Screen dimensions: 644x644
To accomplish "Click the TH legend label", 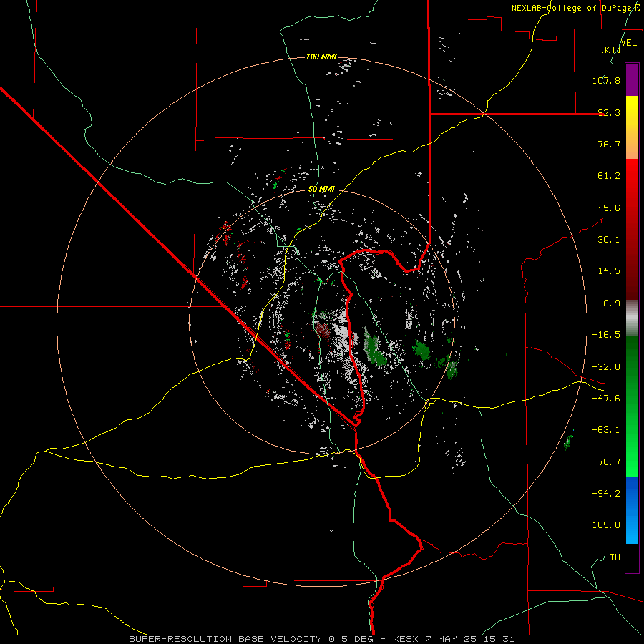I will tap(615, 557).
